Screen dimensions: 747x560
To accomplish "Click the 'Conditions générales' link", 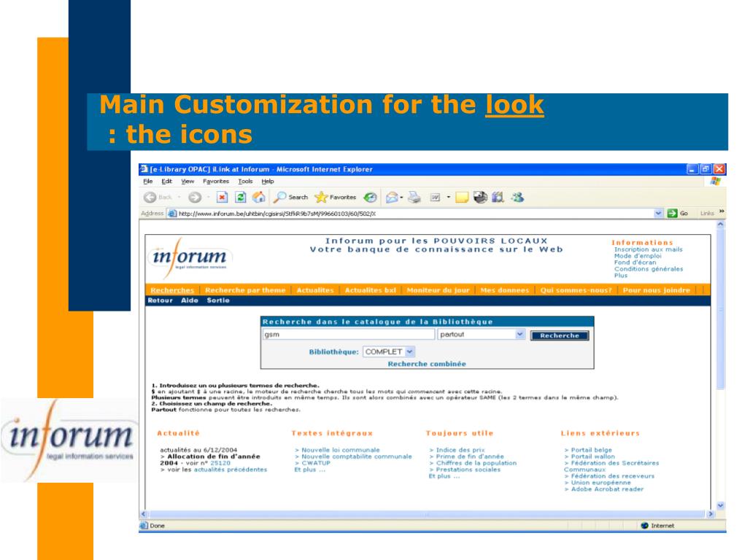I will [649, 269].
